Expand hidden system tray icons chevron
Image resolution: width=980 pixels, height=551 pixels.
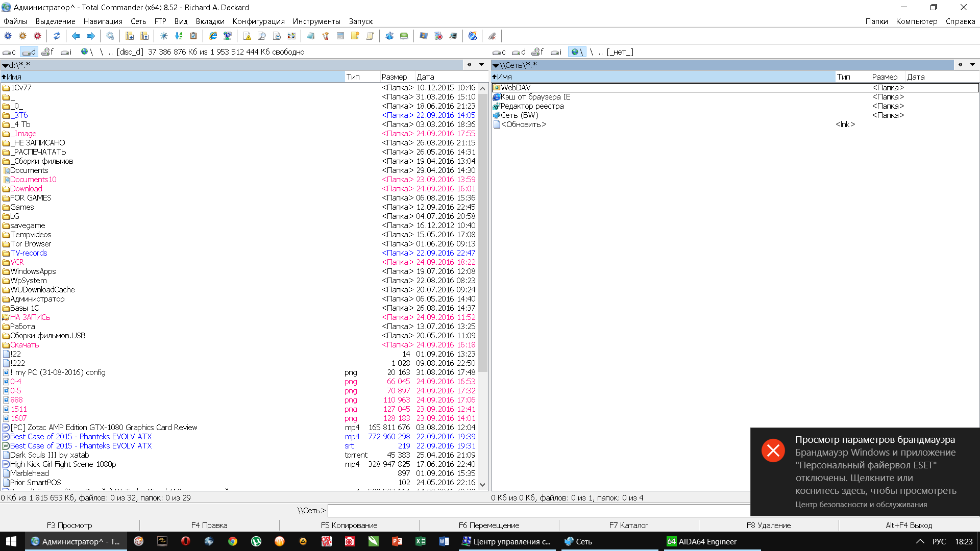[920, 541]
